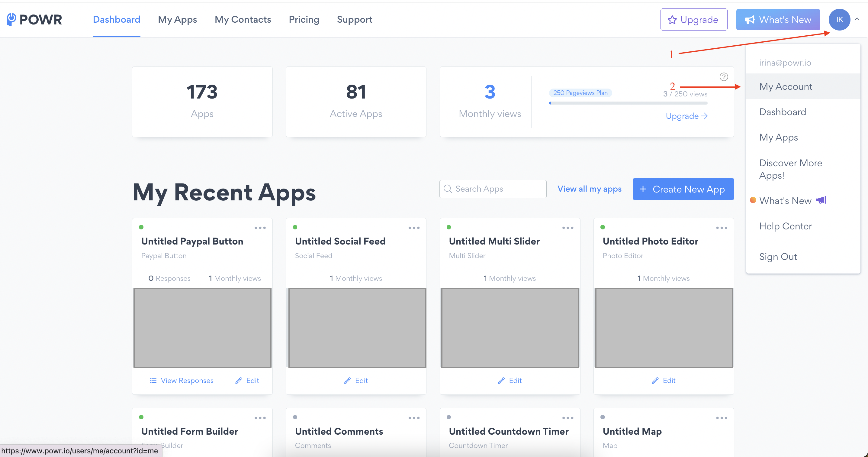Click the Untitled Comments title
The image size is (868, 457).
coord(339,431)
